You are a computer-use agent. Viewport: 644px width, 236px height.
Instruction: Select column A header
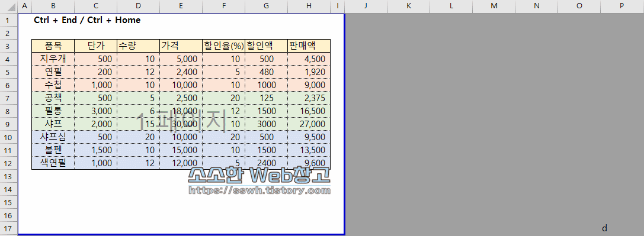[25, 6]
